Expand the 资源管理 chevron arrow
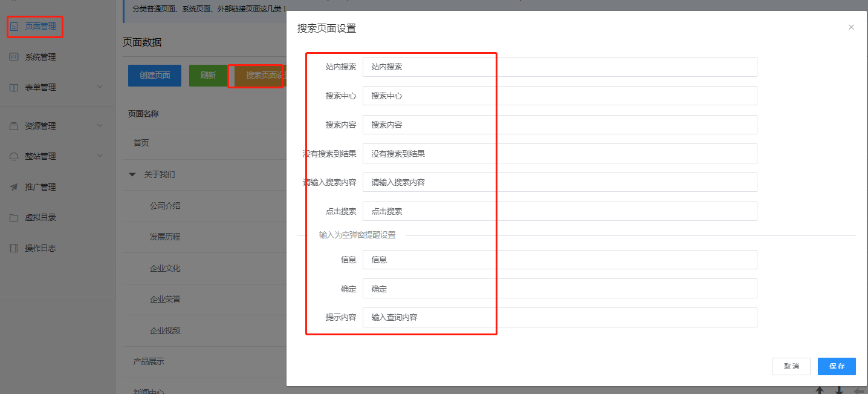868x394 pixels. 100,126
